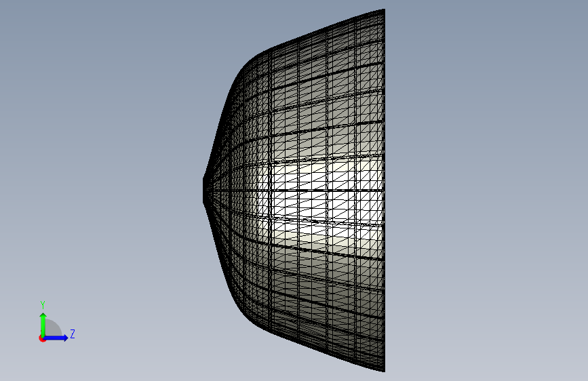
Task: Click the Z label of the axis triad
Action: (x=73, y=334)
